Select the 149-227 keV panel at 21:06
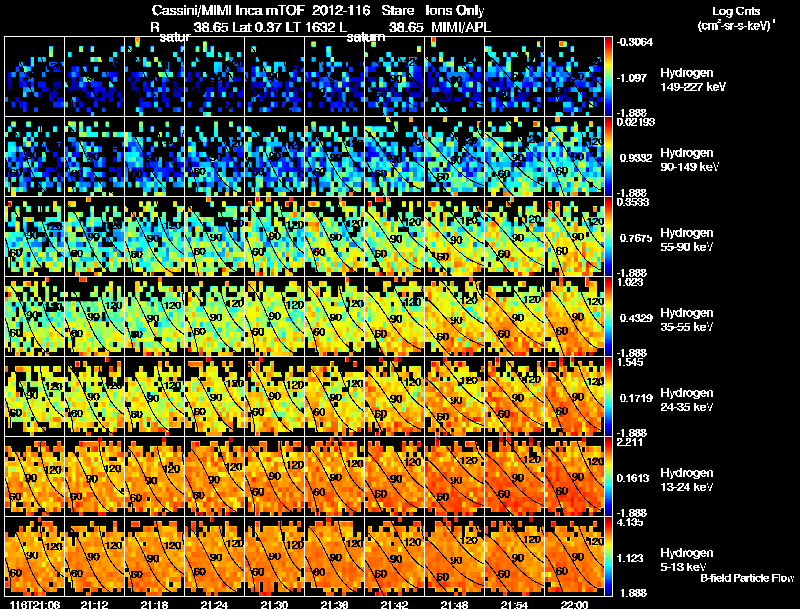The image size is (800, 609). point(35,77)
